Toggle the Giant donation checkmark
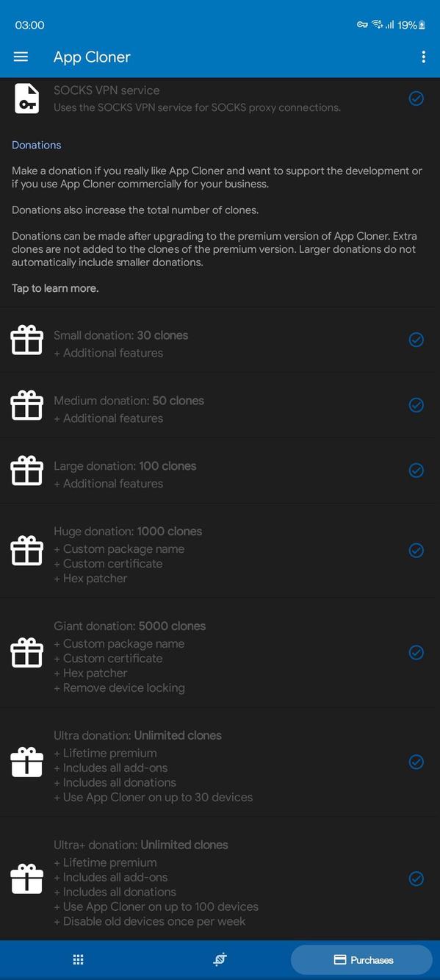The height and width of the screenshot is (980, 440). [416, 652]
